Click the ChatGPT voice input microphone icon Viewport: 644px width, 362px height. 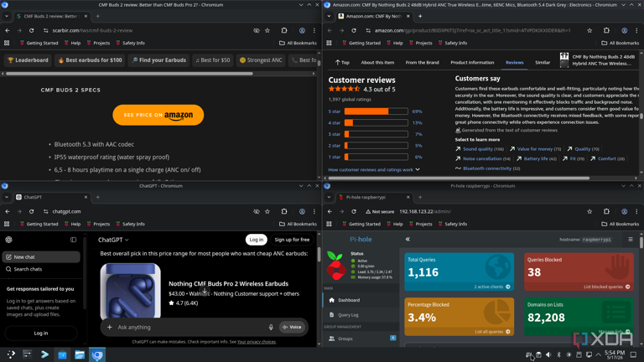tap(271, 327)
